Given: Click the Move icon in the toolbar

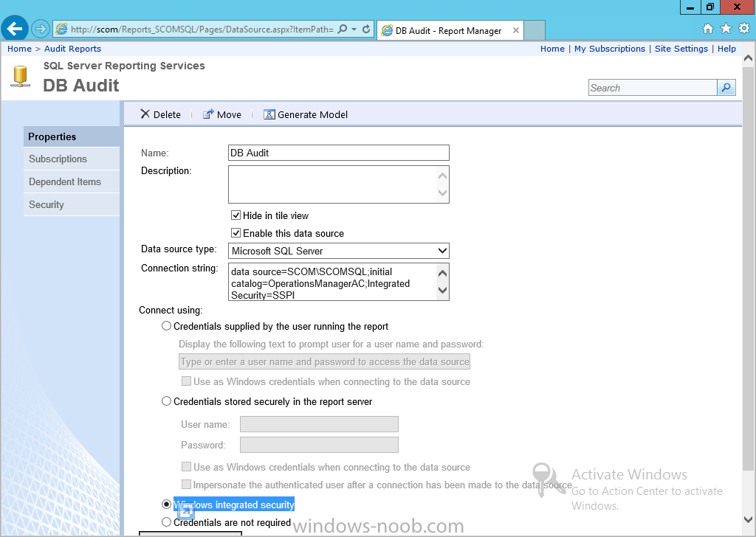Looking at the screenshot, I should [207, 114].
